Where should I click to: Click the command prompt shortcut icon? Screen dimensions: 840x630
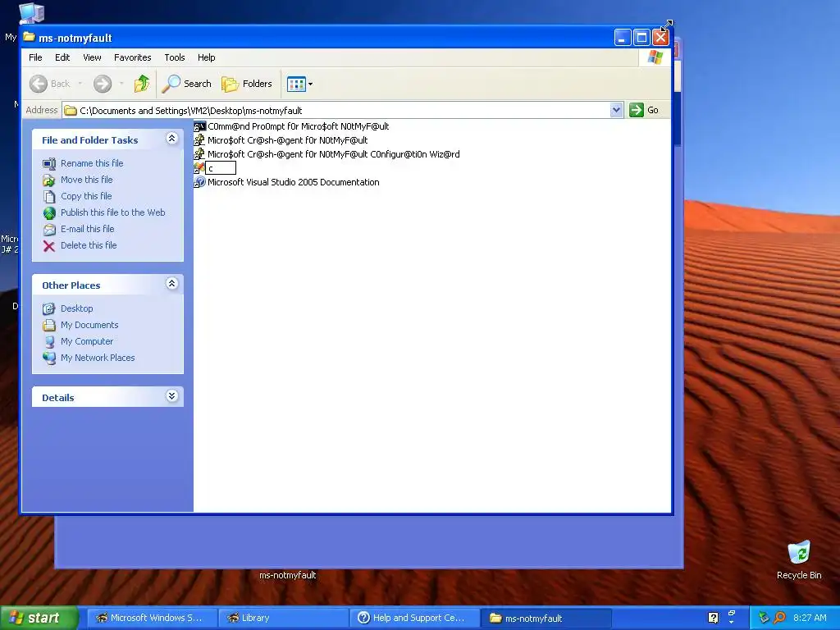[200, 126]
